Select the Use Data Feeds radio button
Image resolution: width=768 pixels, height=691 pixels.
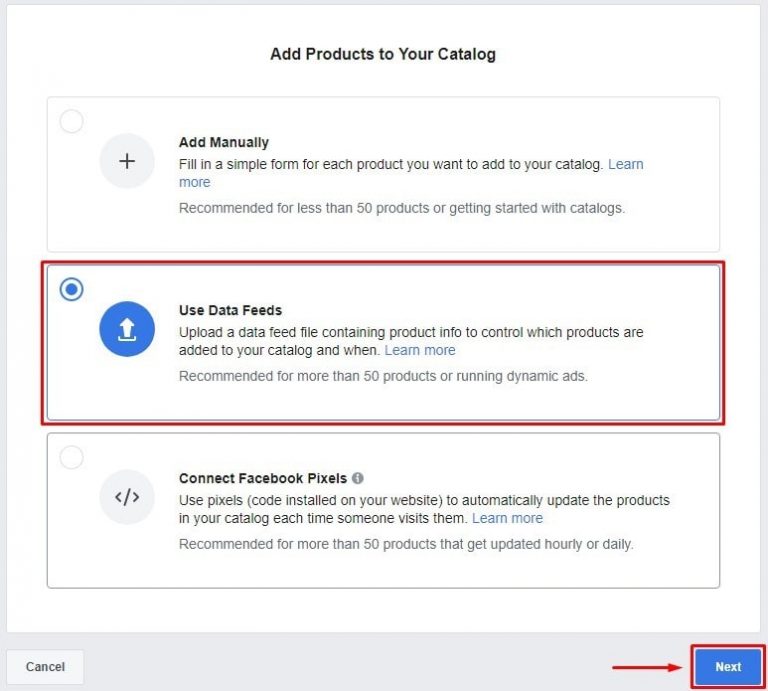click(x=72, y=290)
